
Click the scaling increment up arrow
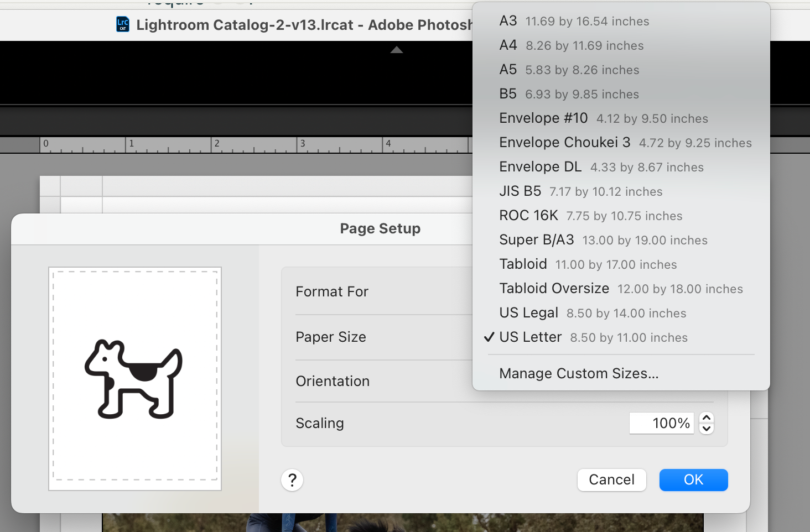707,418
